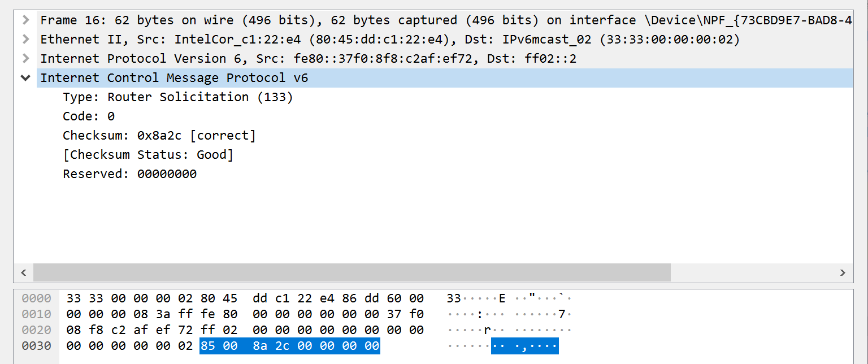Collapse the Internet Control Message Protocol v6 section
Viewport: 868px width, 364px height.
pyautogui.click(x=25, y=78)
